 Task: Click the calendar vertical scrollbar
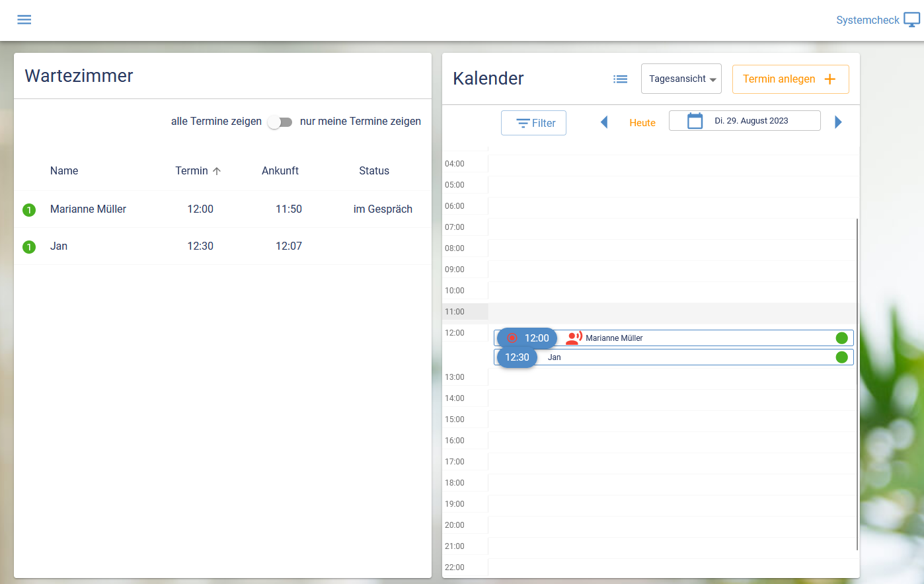click(857, 383)
